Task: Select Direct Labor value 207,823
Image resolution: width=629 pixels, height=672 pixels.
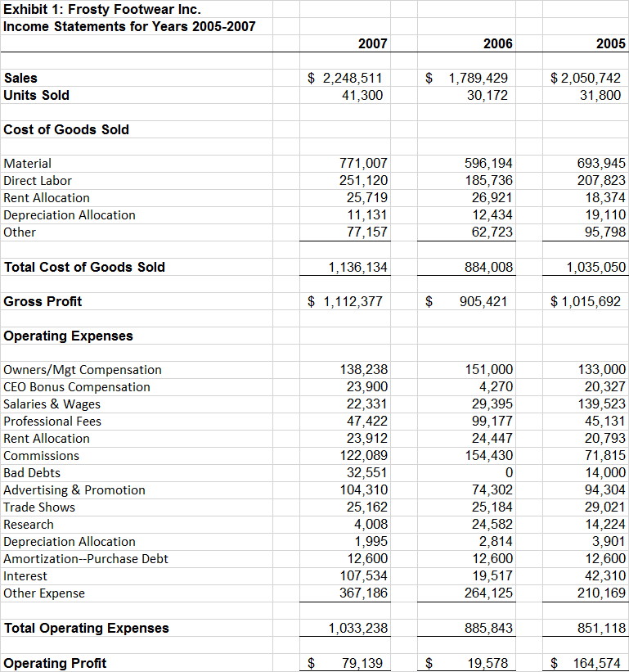Action: pos(601,180)
